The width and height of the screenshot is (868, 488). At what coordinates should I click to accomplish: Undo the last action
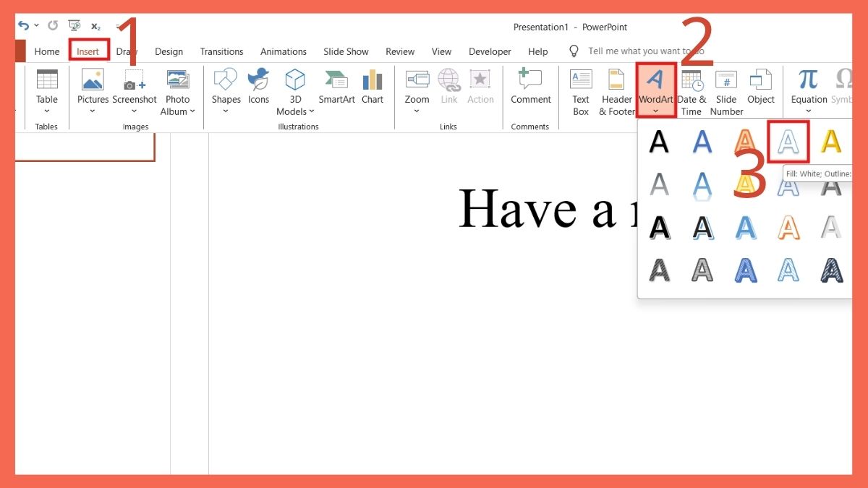pos(22,24)
